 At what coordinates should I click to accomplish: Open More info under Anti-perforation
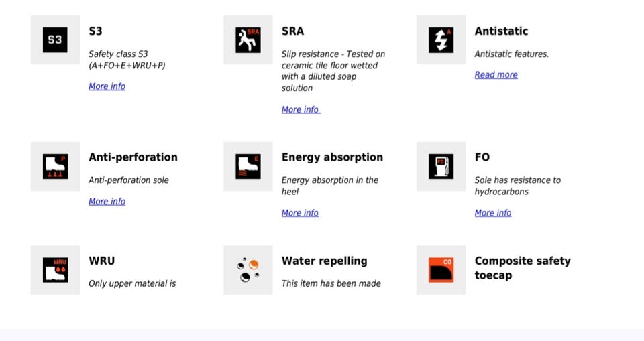(107, 201)
